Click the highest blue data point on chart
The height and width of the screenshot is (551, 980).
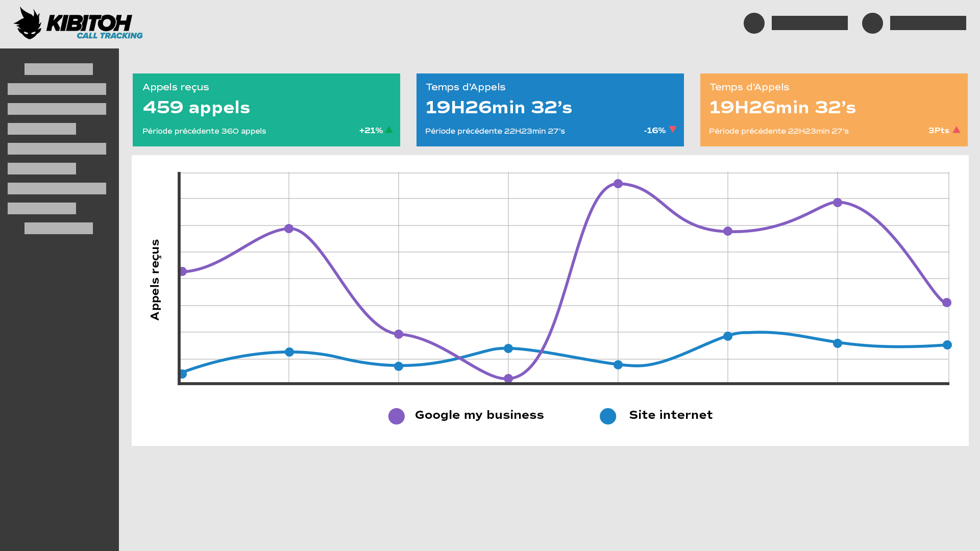pos(728,336)
